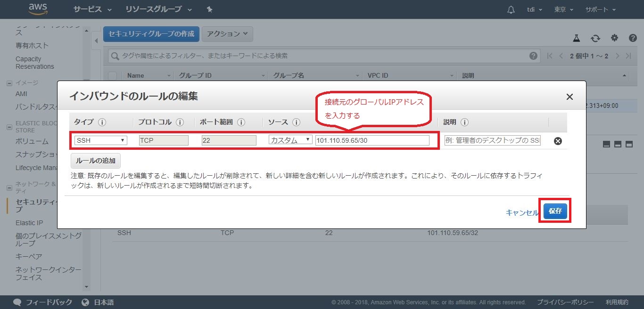The height and width of the screenshot is (309, 644).
Task: Click the source IP address input field
Action: click(372, 140)
